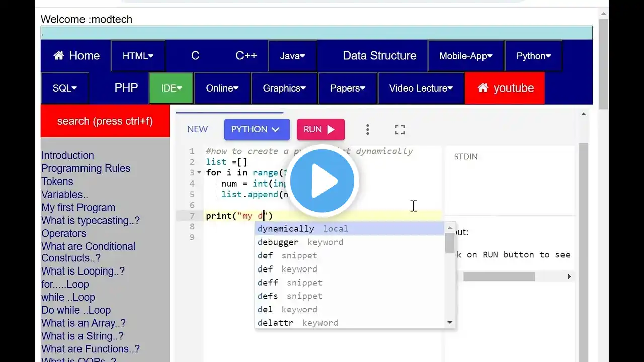Click the search (press ctrl+f) button
Viewport: 644px width, 362px height.
(x=105, y=121)
